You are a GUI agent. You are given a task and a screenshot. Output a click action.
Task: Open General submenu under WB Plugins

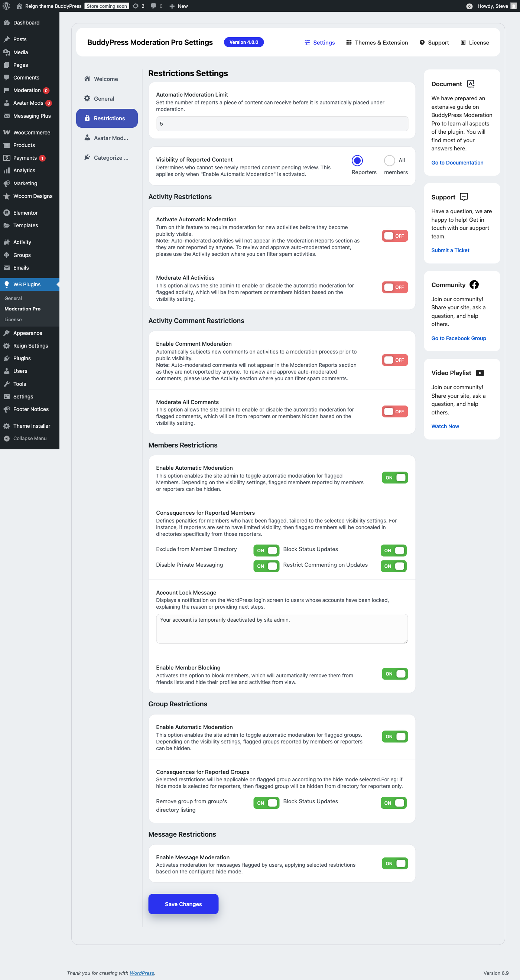(x=13, y=298)
